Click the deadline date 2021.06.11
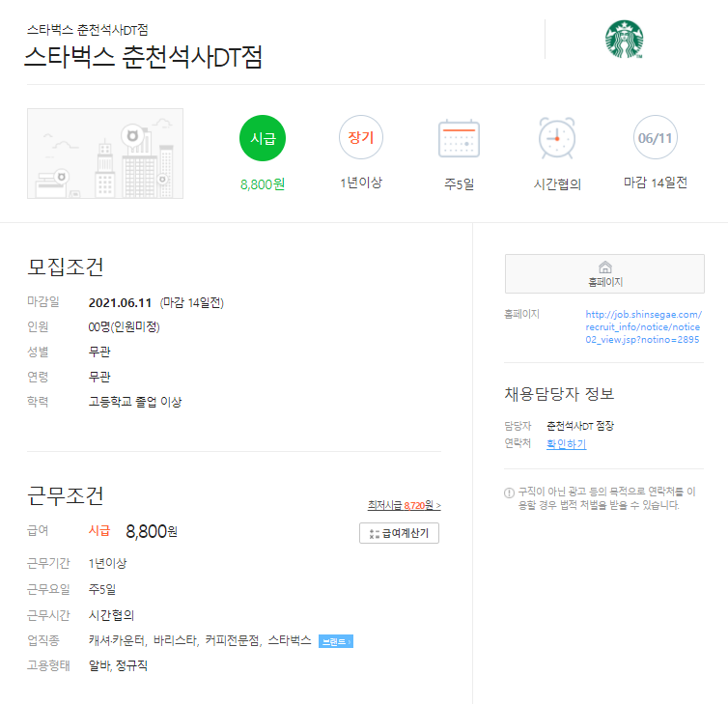This screenshot has height=704, width=728. (x=120, y=303)
